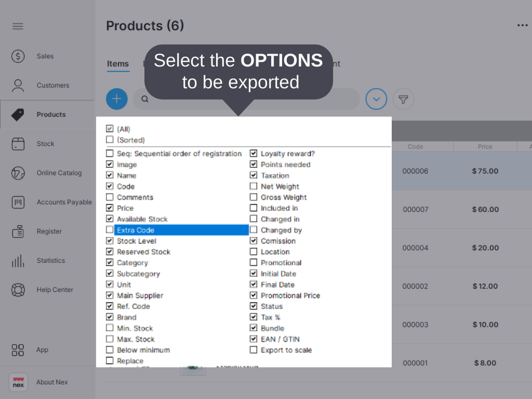Screen dimensions: 532x399
Task: Open the Help Center
Action: [18, 290]
